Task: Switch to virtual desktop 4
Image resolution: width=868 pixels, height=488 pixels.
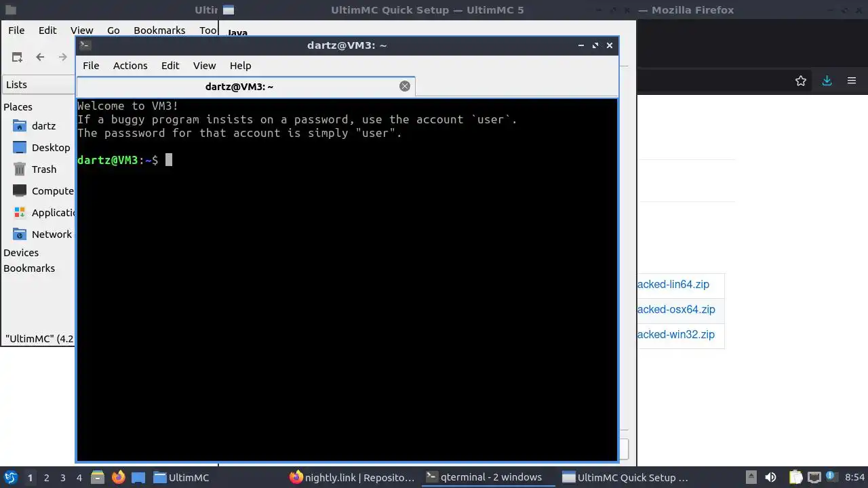Action: [79, 478]
